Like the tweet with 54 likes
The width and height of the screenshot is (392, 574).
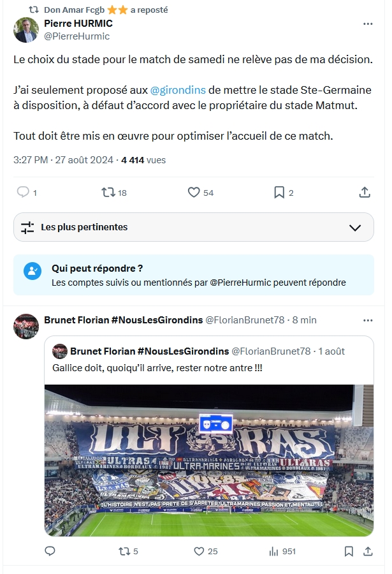point(194,192)
